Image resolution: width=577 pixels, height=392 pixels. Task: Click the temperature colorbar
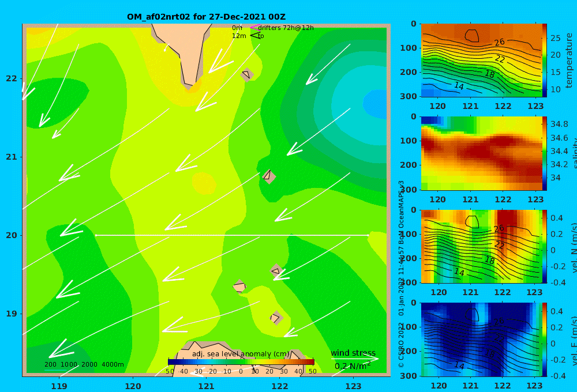click(x=545, y=61)
